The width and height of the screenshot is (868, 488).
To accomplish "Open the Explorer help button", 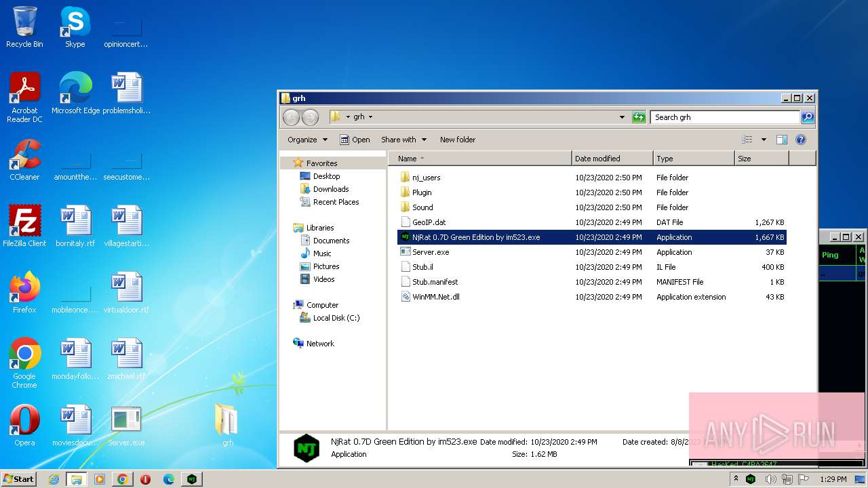I will coord(800,140).
